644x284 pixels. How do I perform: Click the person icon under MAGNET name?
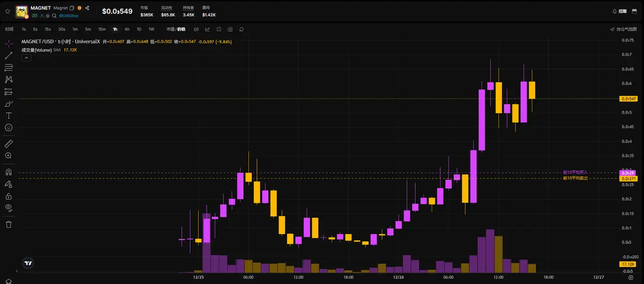(42, 16)
